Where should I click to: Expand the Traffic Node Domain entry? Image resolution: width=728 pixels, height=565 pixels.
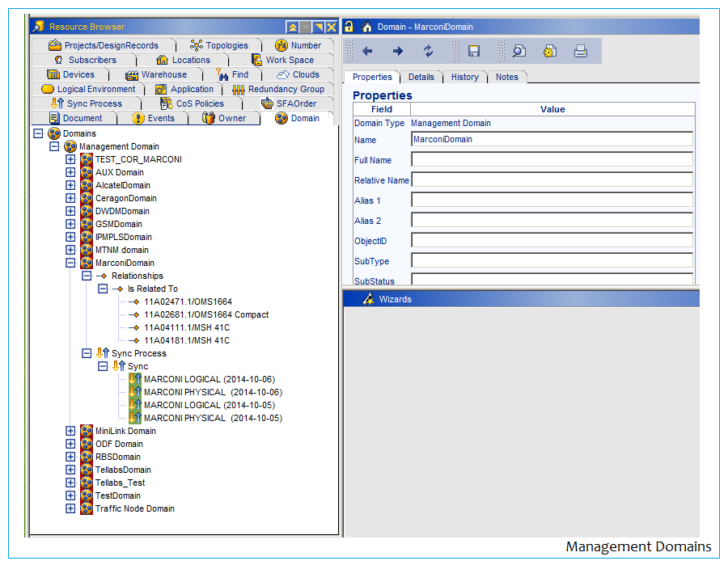[x=70, y=508]
